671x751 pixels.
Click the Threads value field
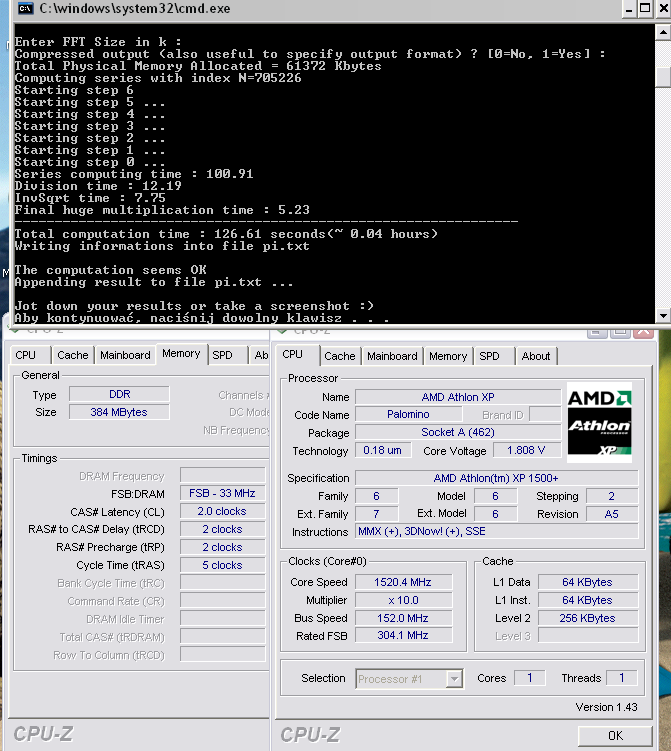622,678
